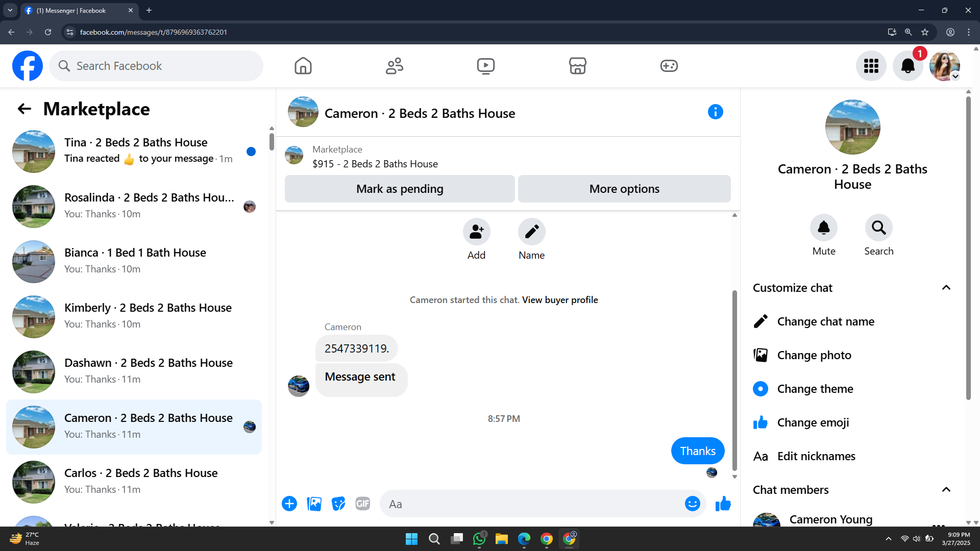
Task: Go to the Home feed icon
Action: tap(303, 66)
